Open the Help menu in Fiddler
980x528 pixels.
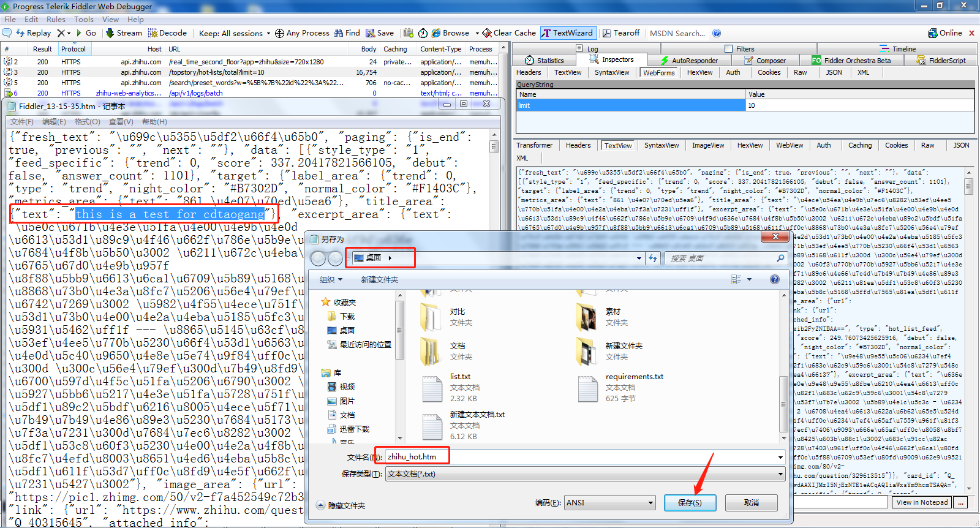135,20
